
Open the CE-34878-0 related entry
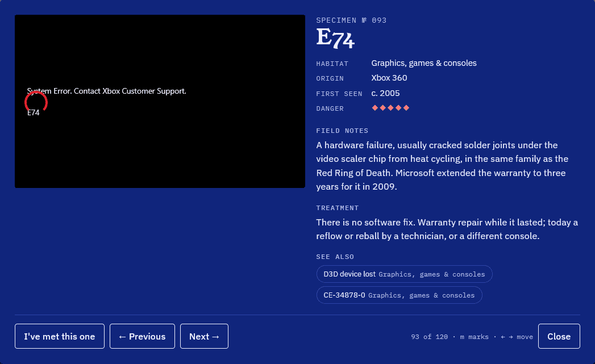[399, 295]
